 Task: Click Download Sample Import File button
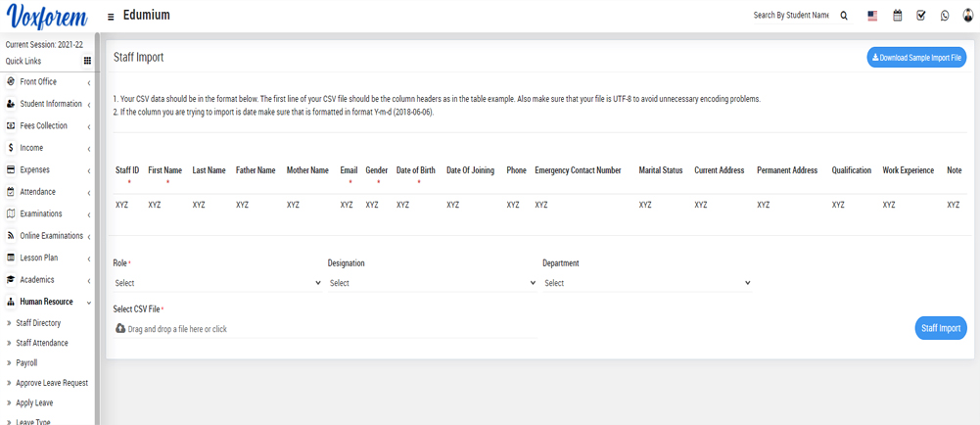(916, 58)
